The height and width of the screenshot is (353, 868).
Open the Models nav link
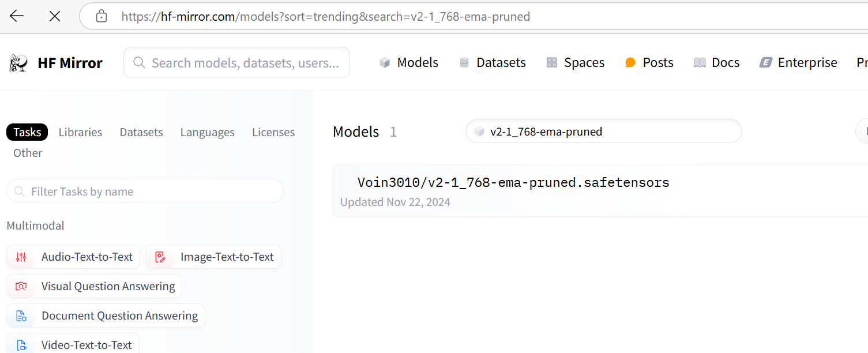click(x=409, y=62)
